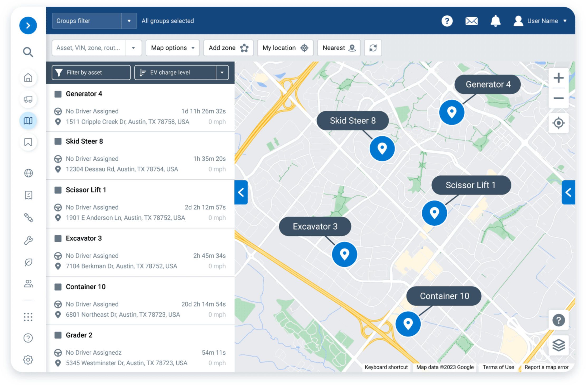
Task: Open the apps grid launcher icon
Action: click(28, 317)
